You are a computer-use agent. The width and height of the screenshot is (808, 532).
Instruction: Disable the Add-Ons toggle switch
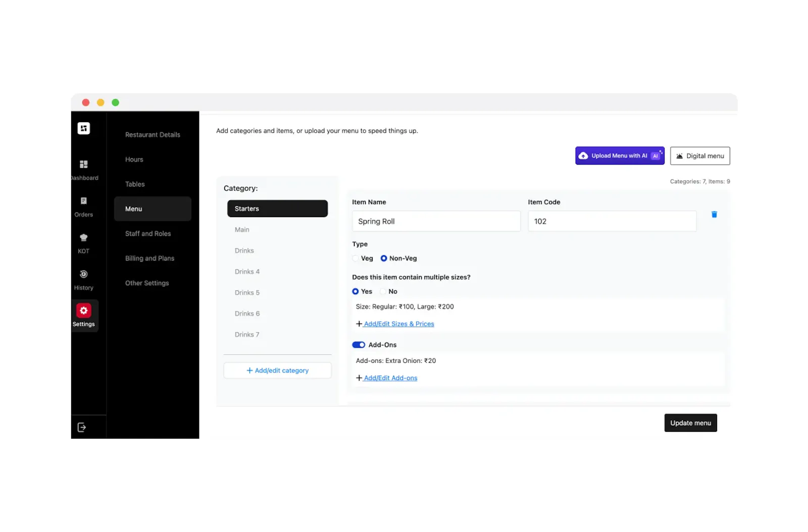pos(359,345)
